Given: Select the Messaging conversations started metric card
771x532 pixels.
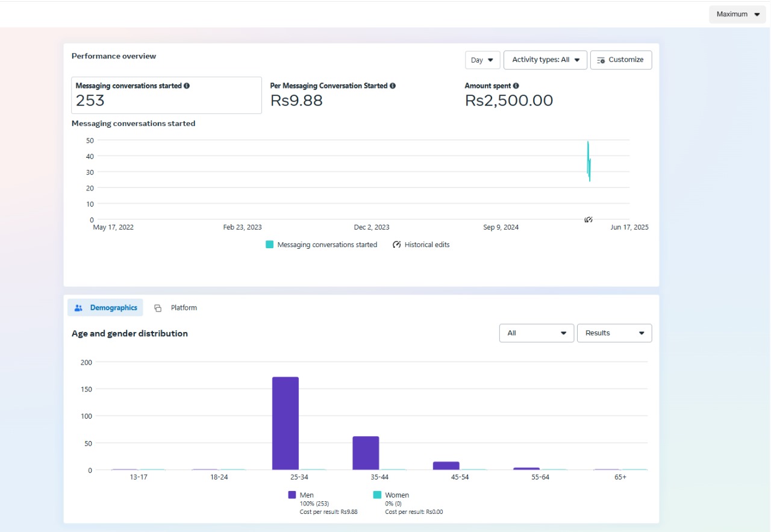Looking at the screenshot, I should [x=166, y=95].
